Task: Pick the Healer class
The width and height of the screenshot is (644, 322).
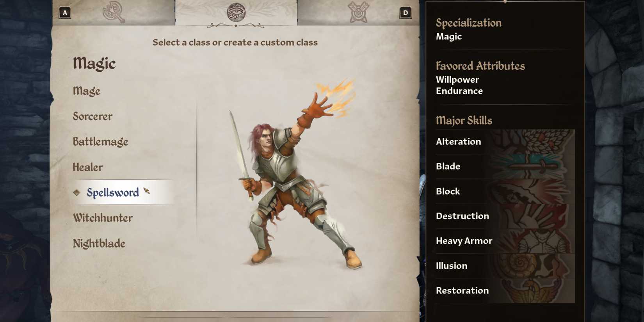Action: click(88, 167)
